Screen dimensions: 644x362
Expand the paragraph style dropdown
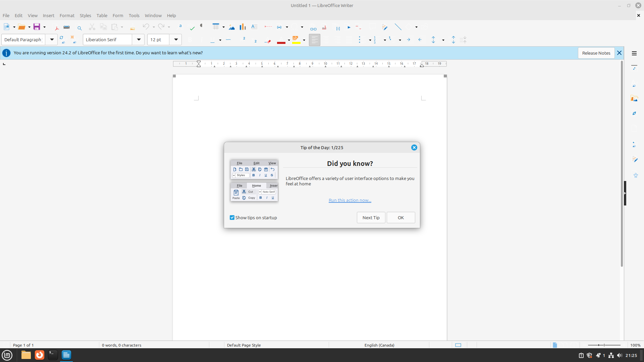[52, 40]
